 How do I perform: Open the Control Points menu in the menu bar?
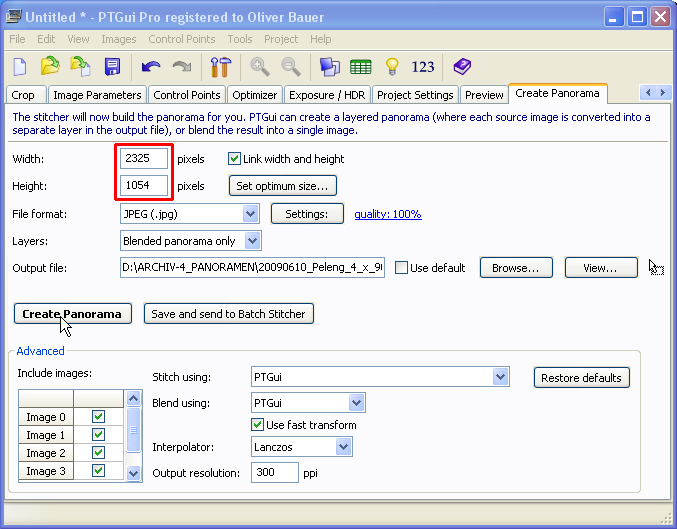coord(181,39)
